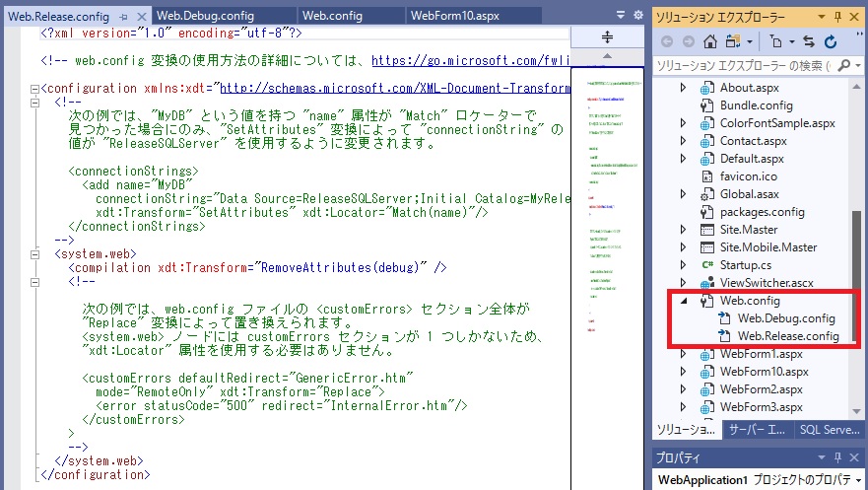Select the Site.Master page icon
The width and height of the screenshot is (868, 490).
tap(706, 230)
